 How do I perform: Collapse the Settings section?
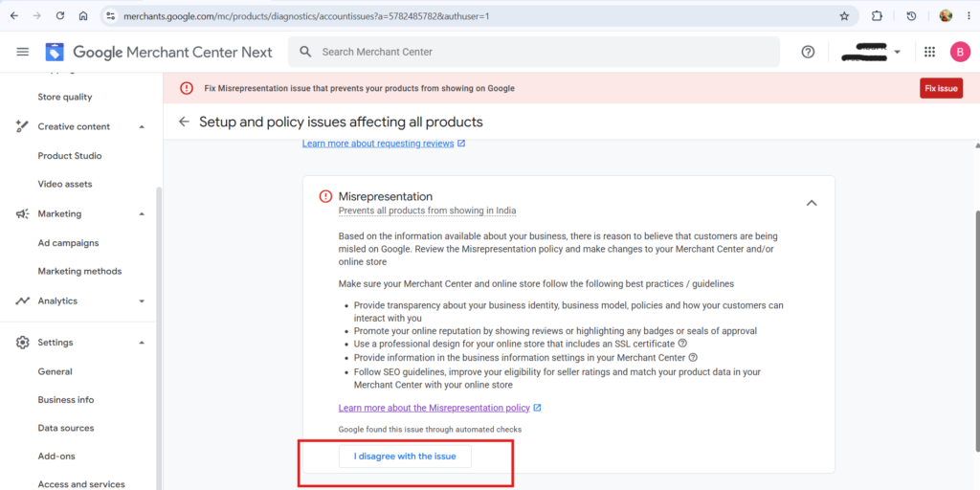pos(142,343)
